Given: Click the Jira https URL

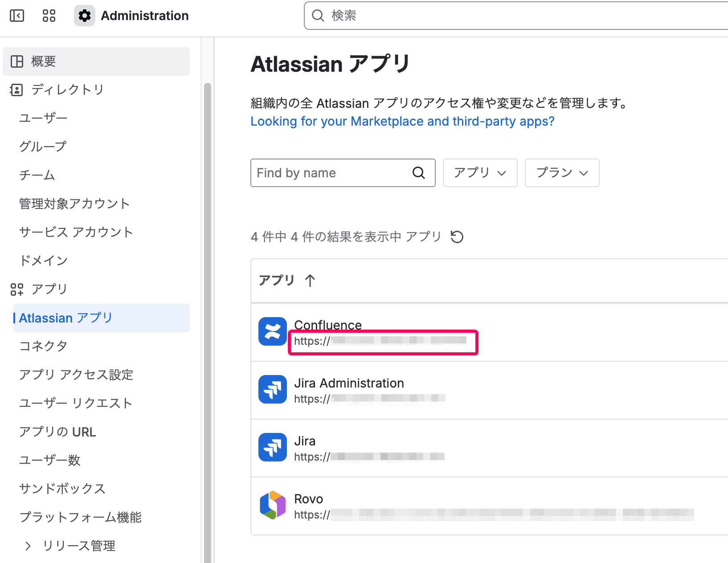Looking at the screenshot, I should pyautogui.click(x=369, y=457).
